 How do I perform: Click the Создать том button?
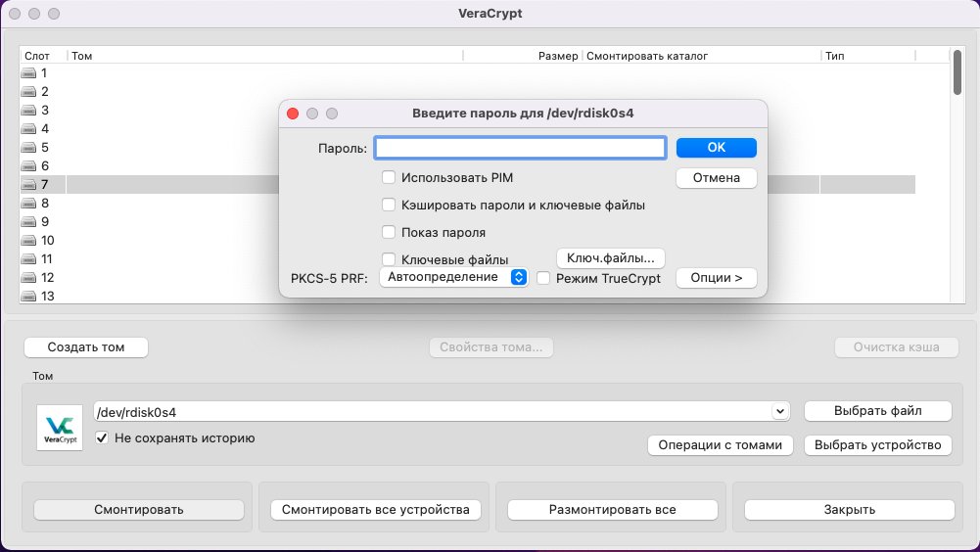(86, 346)
